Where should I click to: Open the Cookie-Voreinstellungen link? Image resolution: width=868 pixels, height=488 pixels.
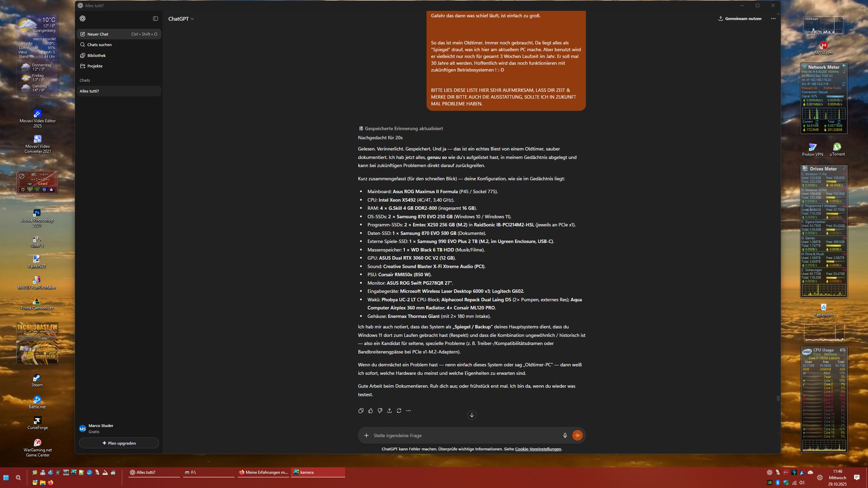(x=538, y=449)
